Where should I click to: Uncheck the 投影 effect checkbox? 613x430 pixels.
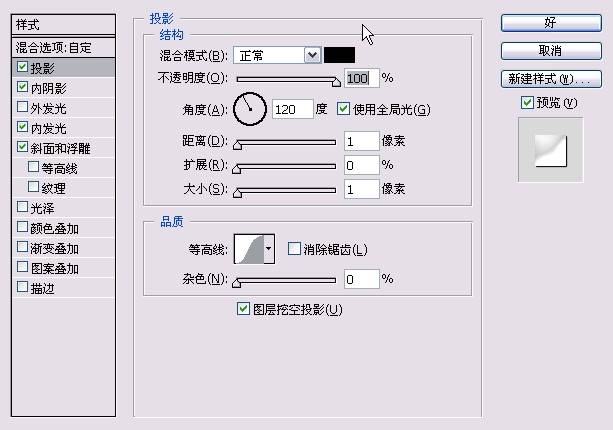[x=23, y=67]
